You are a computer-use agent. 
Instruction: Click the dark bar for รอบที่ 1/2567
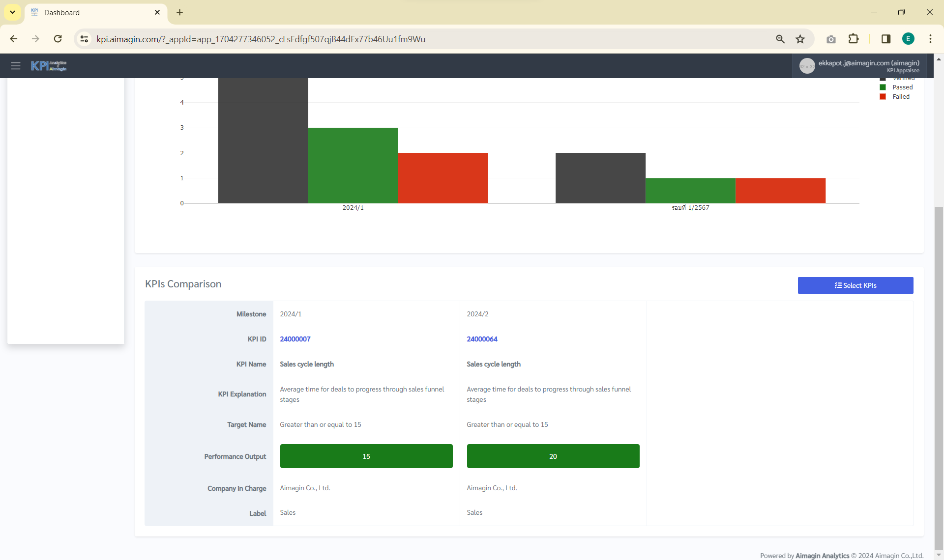click(x=600, y=178)
